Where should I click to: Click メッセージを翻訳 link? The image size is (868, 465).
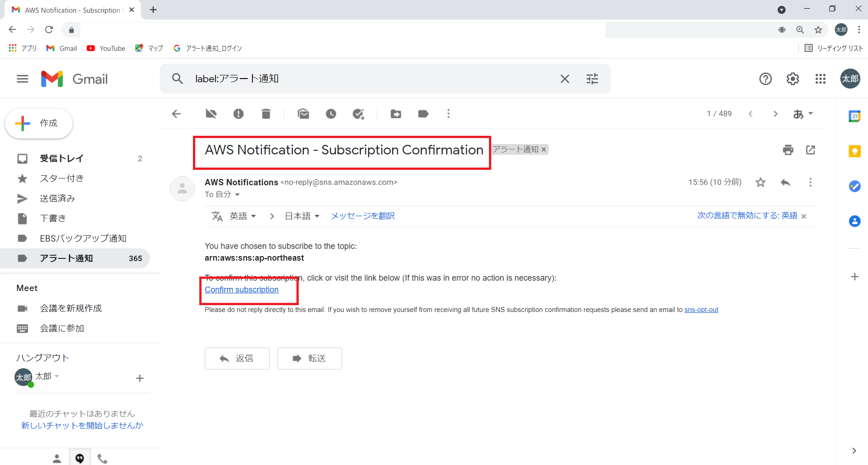(363, 216)
